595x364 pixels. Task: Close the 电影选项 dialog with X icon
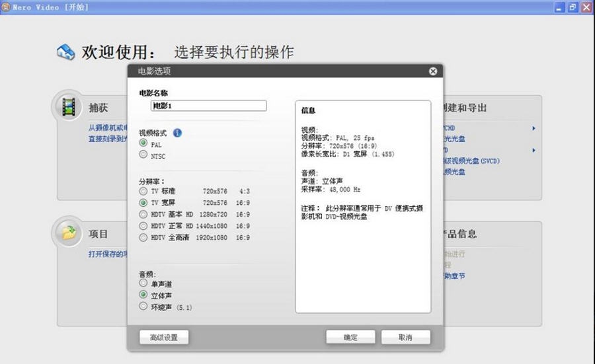pos(432,71)
